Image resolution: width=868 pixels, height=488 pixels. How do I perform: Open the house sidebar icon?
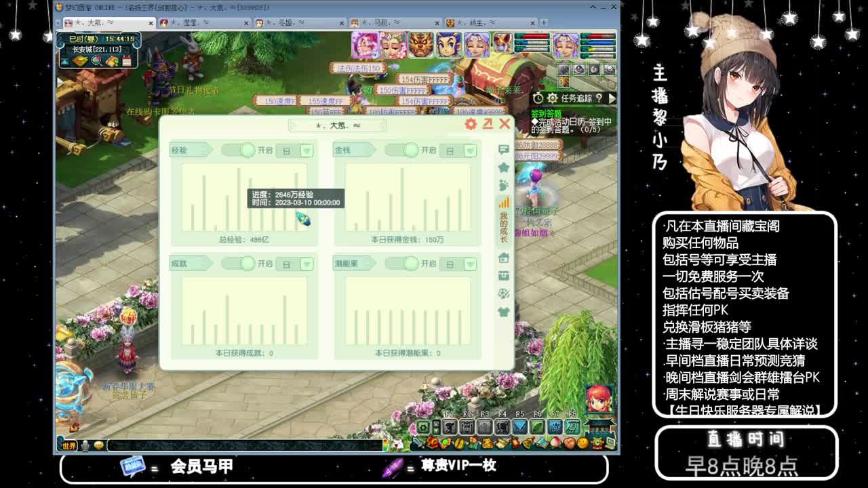[x=503, y=258]
